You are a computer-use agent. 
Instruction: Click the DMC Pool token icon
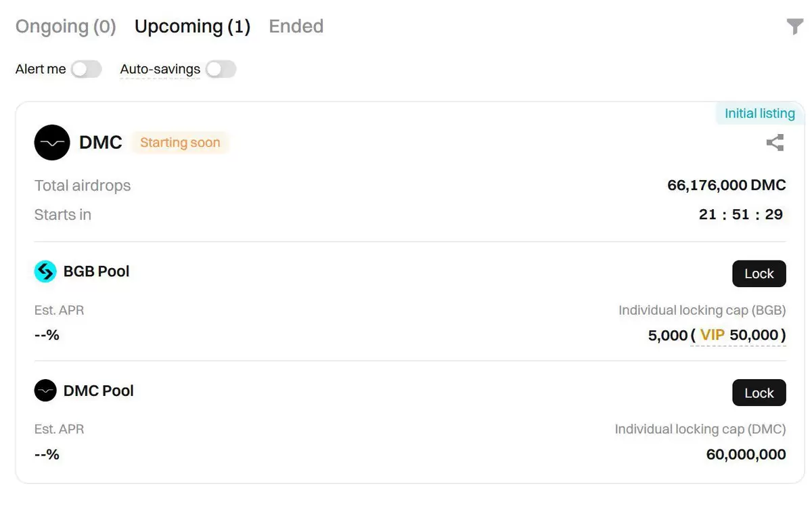tap(45, 391)
